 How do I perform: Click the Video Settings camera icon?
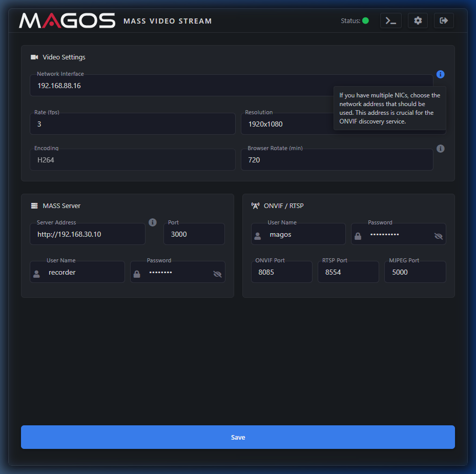tap(34, 57)
